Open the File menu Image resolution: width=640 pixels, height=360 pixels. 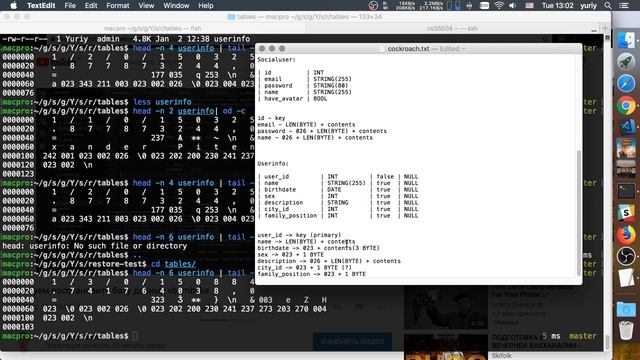[x=70, y=5]
